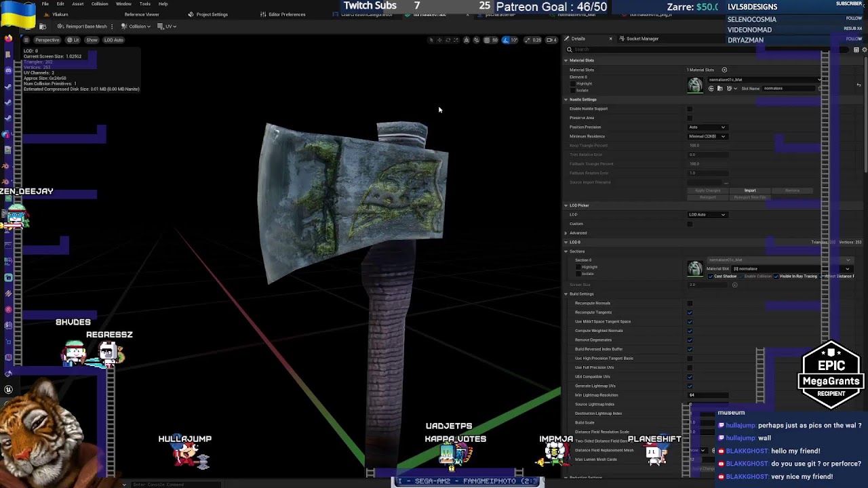Click the Import button in Nanite Settings
This screenshot has height=488, width=868.
750,190
